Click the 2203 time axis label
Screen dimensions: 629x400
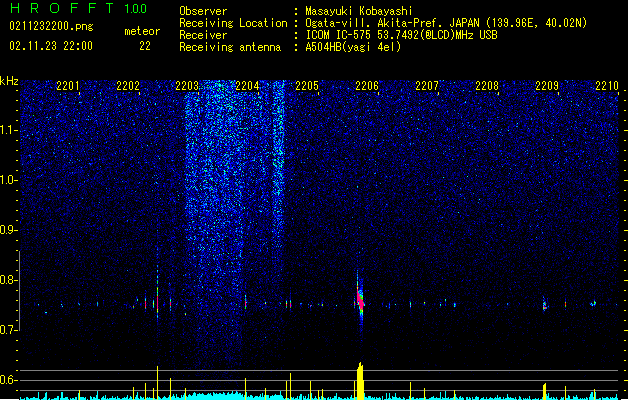187,86
